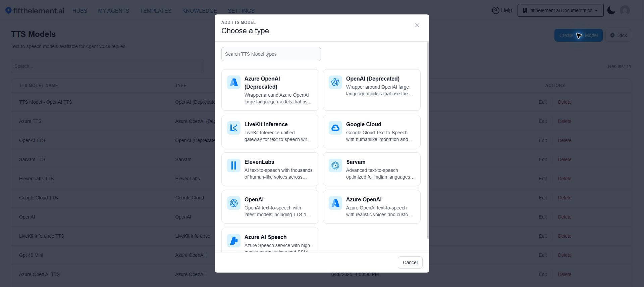
Task: Click the Sarvam TTS model name
Action: 32,159
